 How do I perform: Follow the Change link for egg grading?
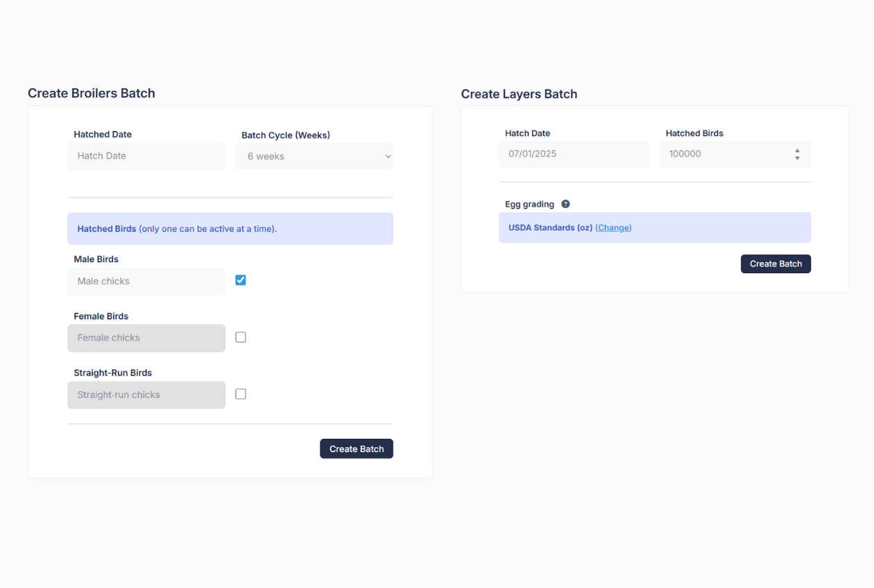613,227
